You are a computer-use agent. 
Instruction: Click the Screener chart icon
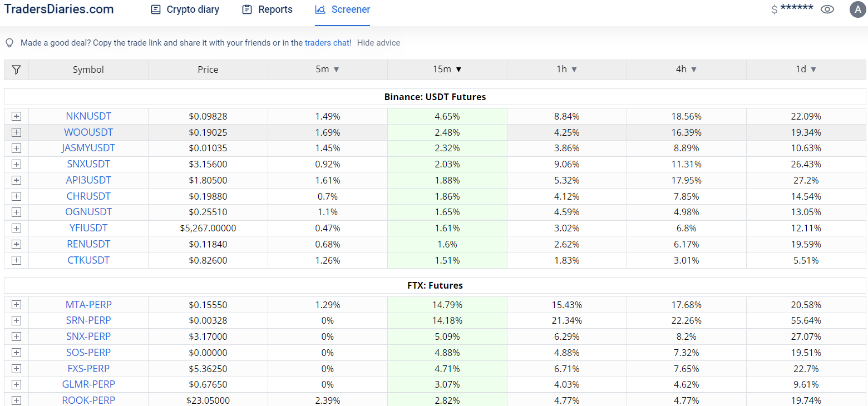[320, 9]
